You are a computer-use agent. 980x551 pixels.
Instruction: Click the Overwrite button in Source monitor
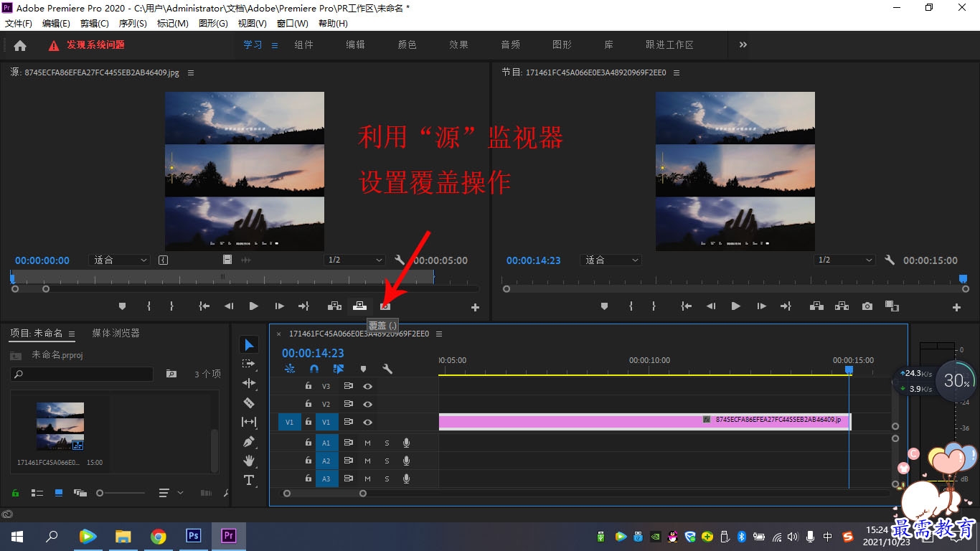(359, 306)
